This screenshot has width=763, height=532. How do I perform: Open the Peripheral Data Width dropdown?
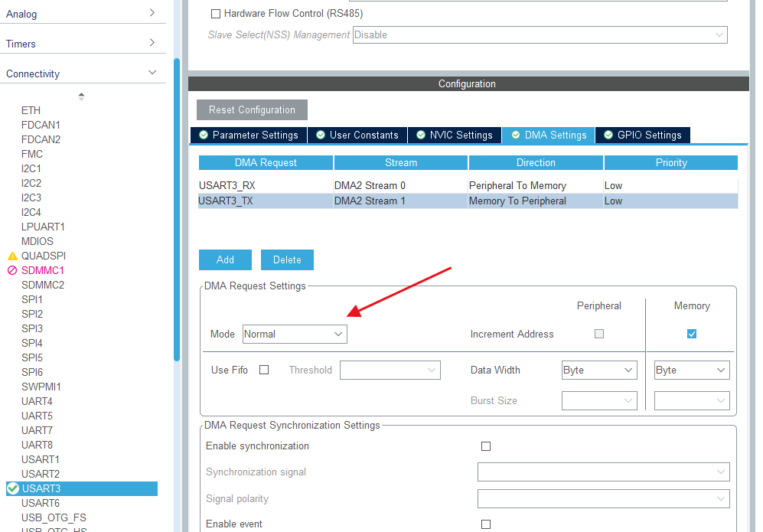click(599, 370)
